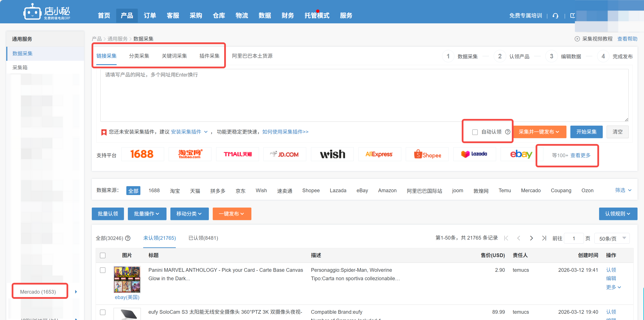Open the 如何使用采集插件>> link
The width and height of the screenshot is (644, 320).
click(285, 132)
